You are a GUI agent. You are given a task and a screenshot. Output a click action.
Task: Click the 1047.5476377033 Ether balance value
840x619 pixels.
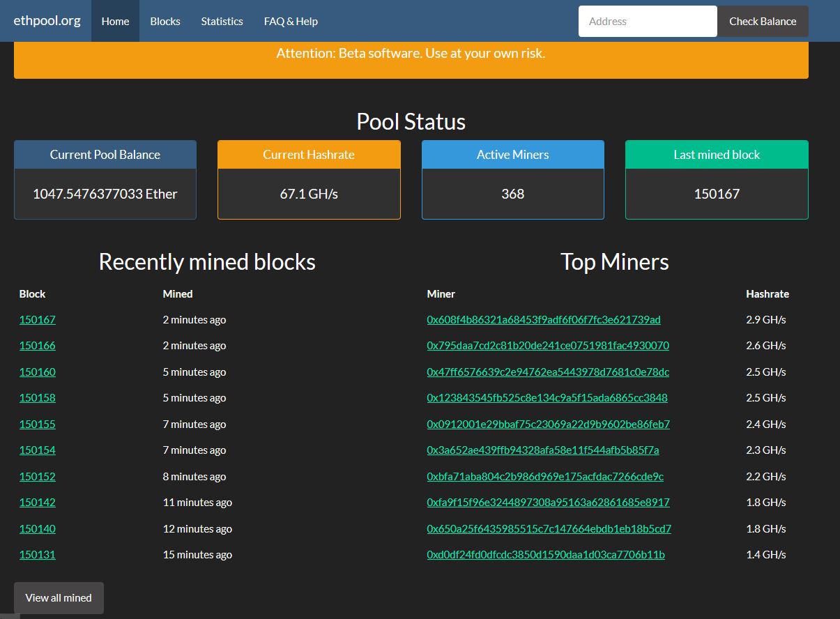point(105,194)
